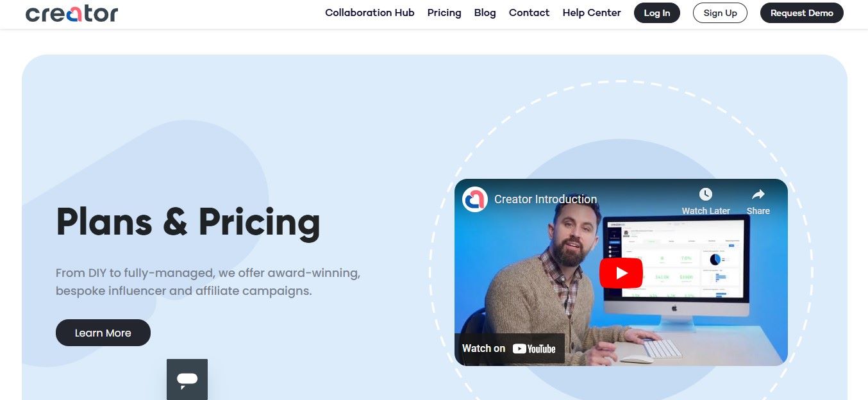Open Watch on YouTube badge
868x400 pixels.
(509, 349)
